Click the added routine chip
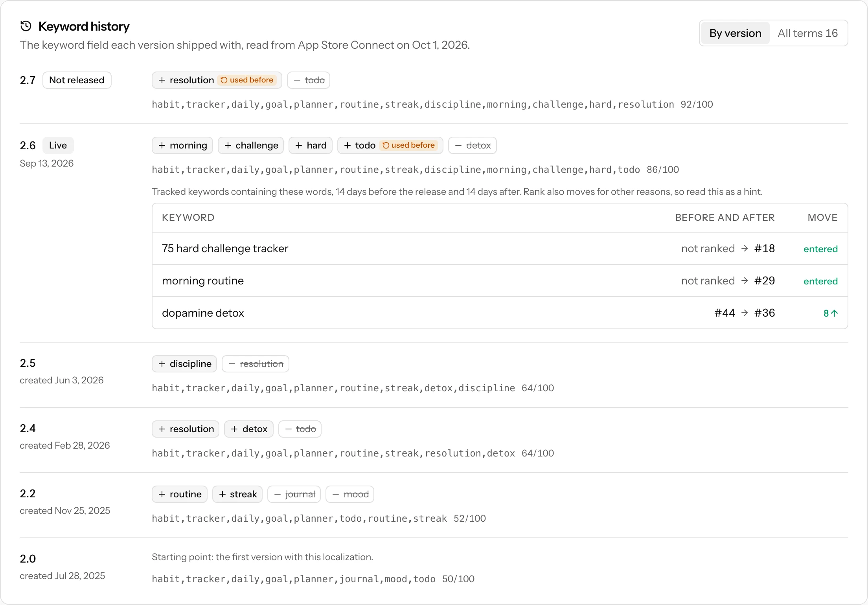The image size is (868, 605). pyautogui.click(x=180, y=494)
